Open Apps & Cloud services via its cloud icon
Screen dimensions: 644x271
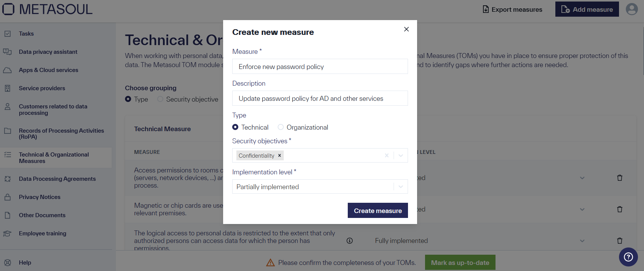[x=8, y=70]
